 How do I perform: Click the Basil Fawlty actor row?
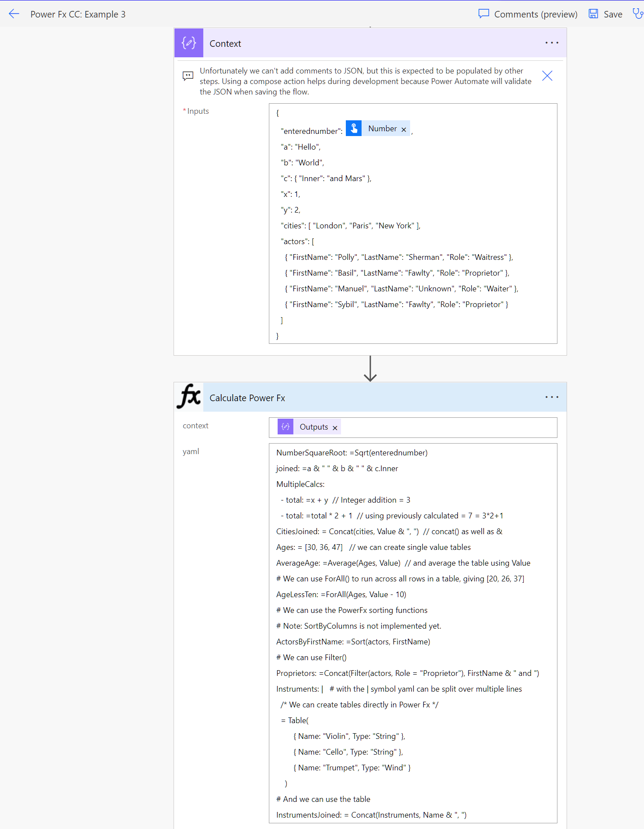click(397, 273)
